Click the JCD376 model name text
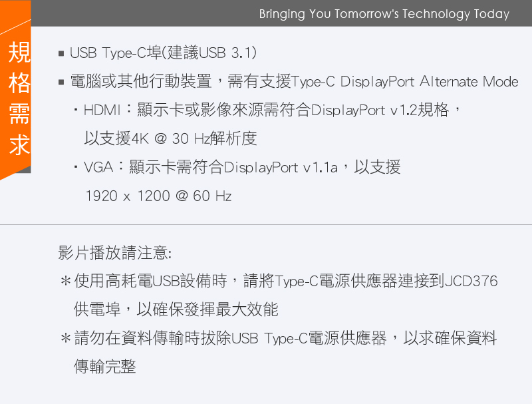 (x=471, y=281)
